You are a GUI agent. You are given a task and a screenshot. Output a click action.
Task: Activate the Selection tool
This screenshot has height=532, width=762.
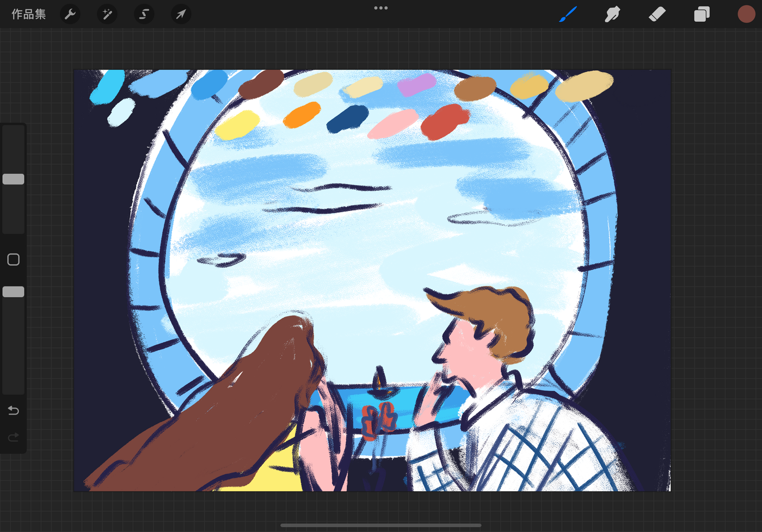tap(144, 14)
